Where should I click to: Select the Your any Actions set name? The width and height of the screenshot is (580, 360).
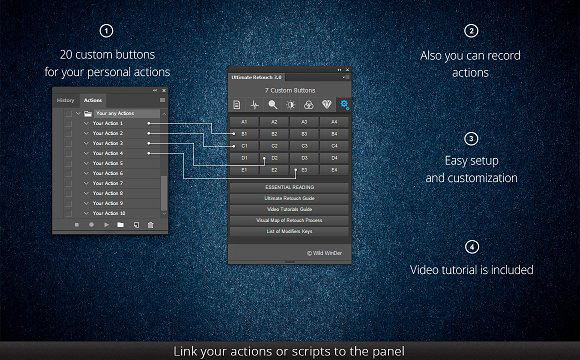115,113
